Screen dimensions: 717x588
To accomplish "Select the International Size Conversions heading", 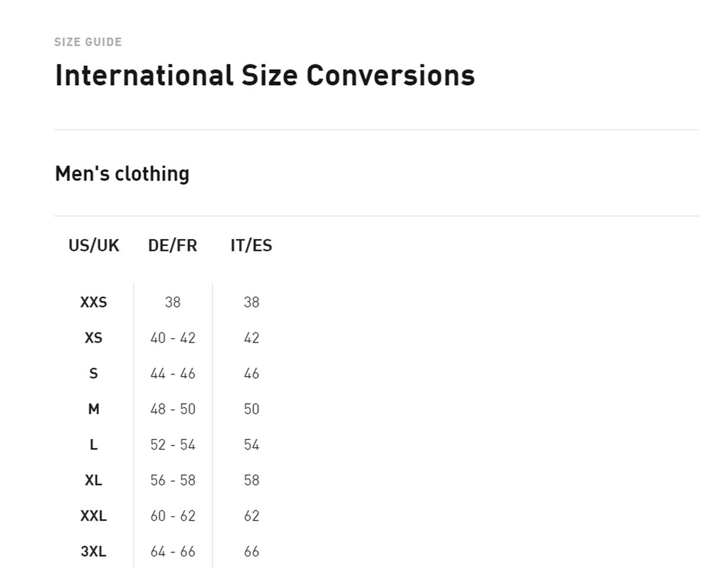I will click(265, 75).
